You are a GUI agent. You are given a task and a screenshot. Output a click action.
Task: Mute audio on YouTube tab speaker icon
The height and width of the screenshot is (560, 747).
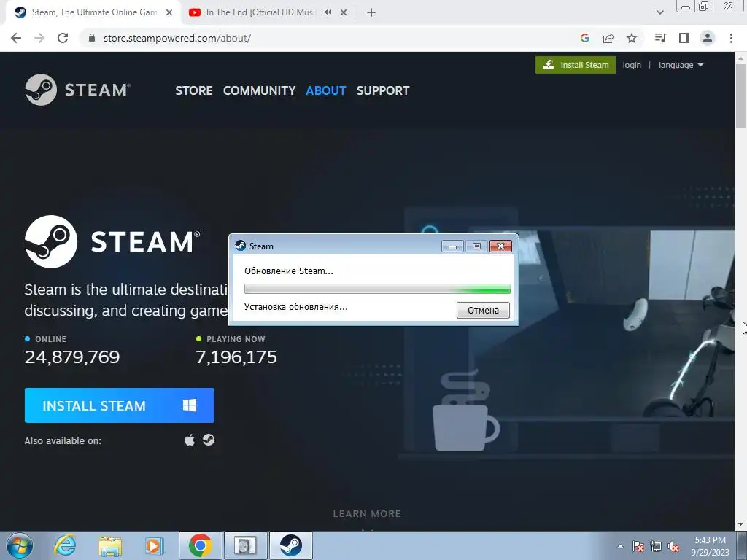tap(328, 12)
